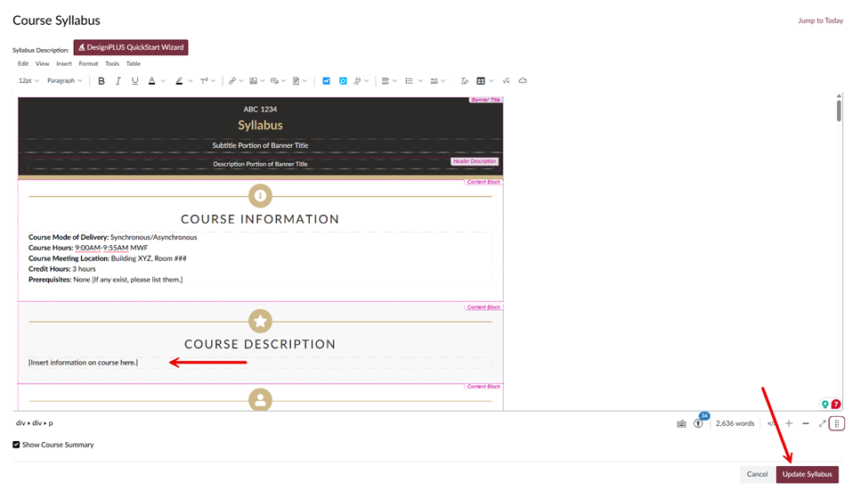Toggle italic formatting
Viewport: 868px width, 491px height.
tap(118, 81)
